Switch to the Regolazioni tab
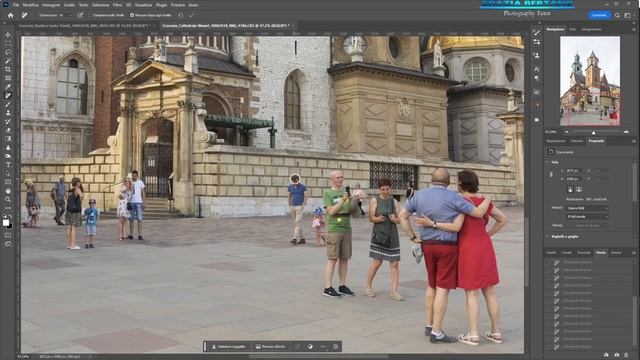Viewport: 640px width, 360px height. (x=556, y=141)
